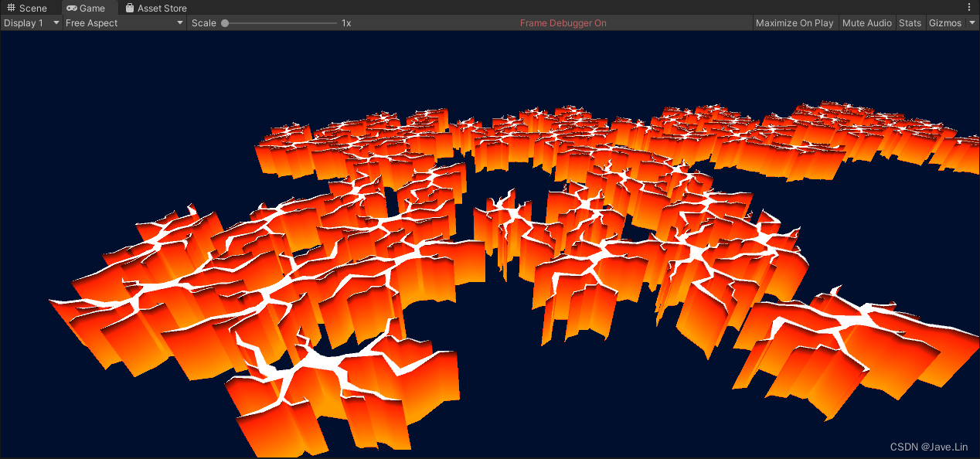Toggle Mute Audio
Screen dimensions: 980x459
(x=867, y=23)
